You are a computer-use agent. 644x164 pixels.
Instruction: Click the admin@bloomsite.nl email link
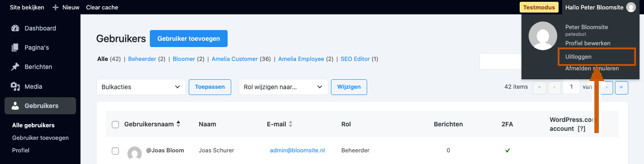297,151
